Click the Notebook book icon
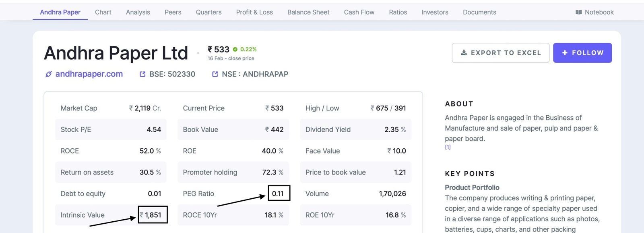The height and width of the screenshot is (233, 644). click(x=579, y=12)
